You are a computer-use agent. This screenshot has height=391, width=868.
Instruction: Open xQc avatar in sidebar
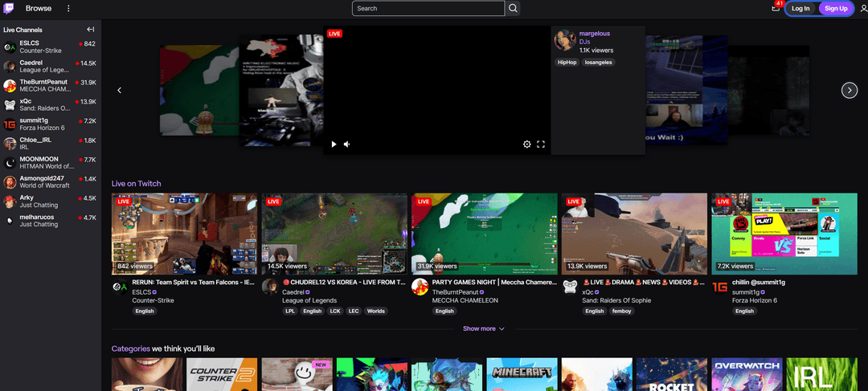point(10,105)
